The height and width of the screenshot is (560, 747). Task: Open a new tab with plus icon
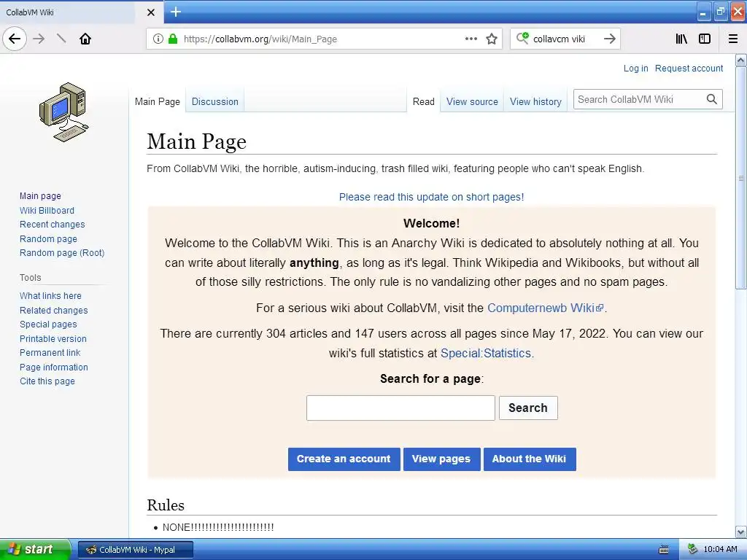tap(176, 12)
